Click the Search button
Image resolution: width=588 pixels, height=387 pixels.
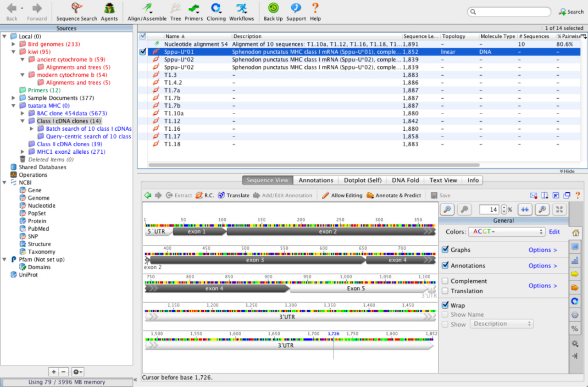(x=571, y=12)
